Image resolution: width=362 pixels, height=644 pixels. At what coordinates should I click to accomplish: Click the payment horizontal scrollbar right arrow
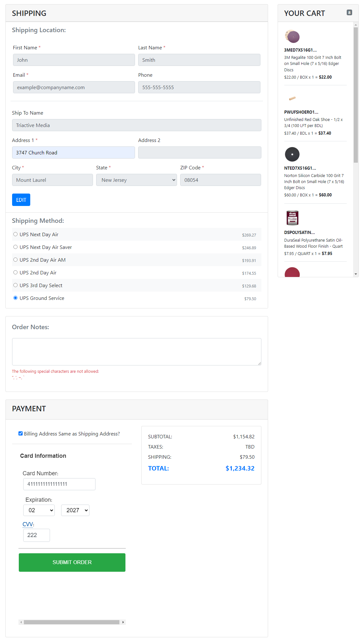click(x=123, y=622)
